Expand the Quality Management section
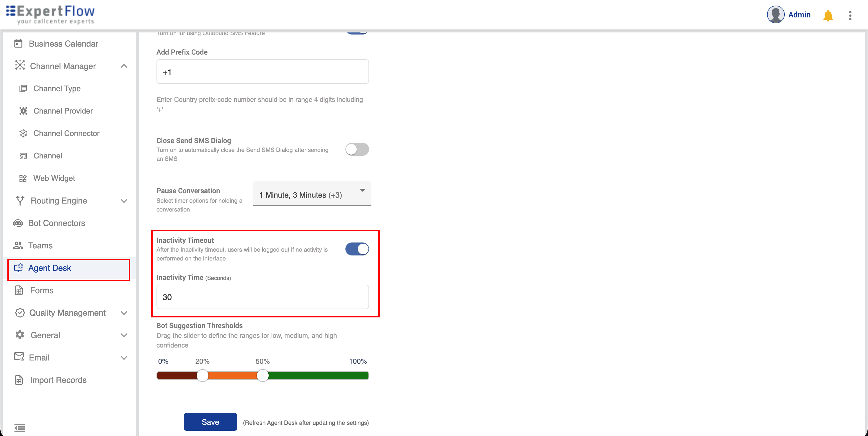Viewport: 868px width, 436px height. point(124,313)
